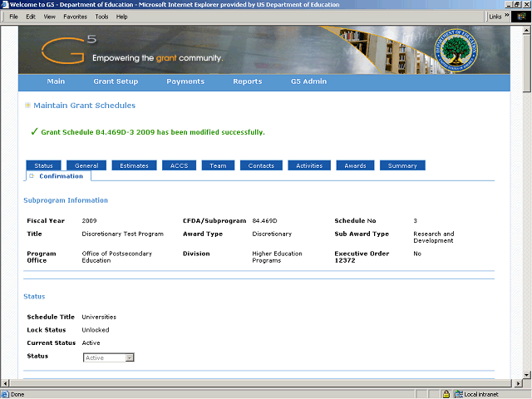This screenshot has width=532, height=399.
Task: Open the Reports navigation menu
Action: [x=248, y=81]
